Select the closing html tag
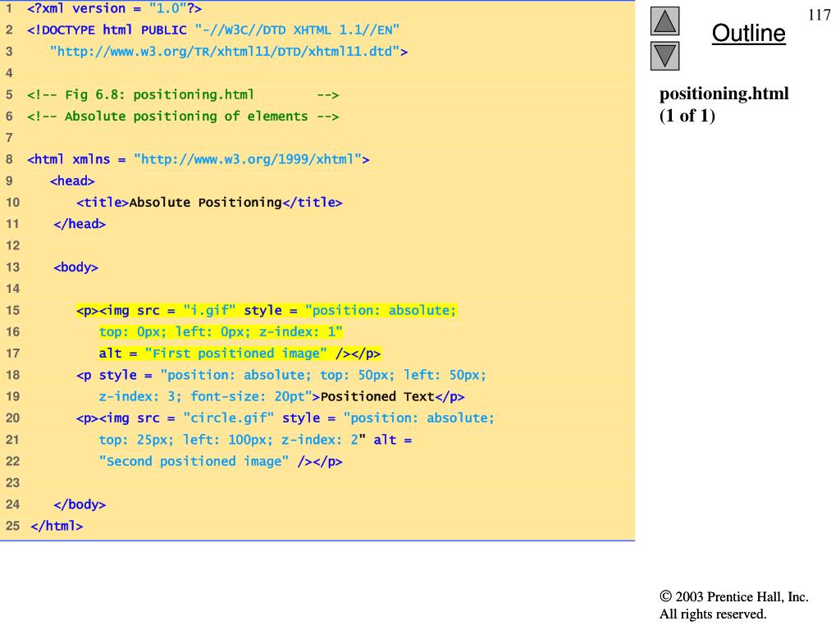The image size is (840, 630). [57, 526]
